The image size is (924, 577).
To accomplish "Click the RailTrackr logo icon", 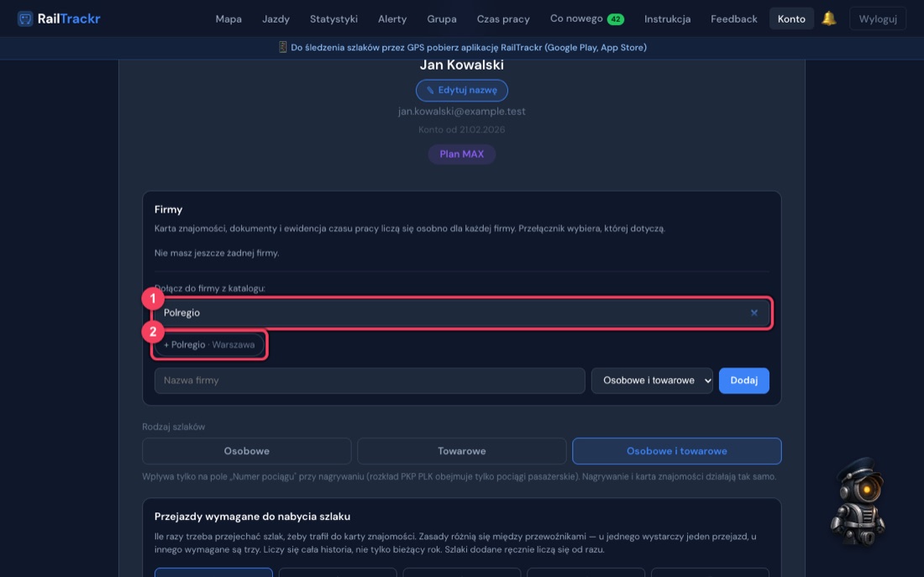I will point(24,18).
